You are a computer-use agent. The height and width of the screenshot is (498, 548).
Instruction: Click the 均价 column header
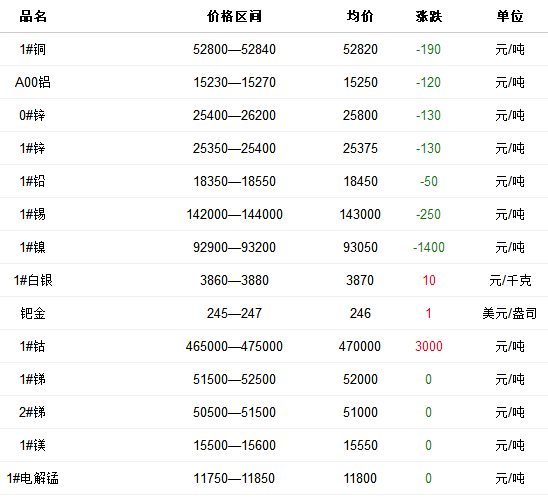(x=360, y=16)
